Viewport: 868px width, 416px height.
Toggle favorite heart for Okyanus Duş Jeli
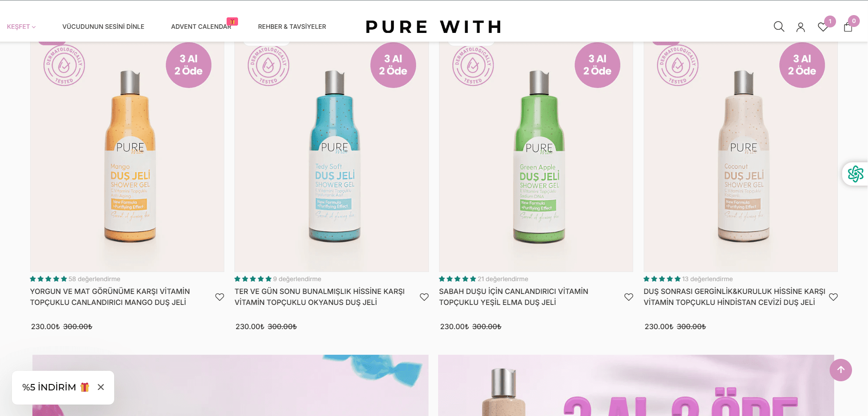tap(424, 297)
